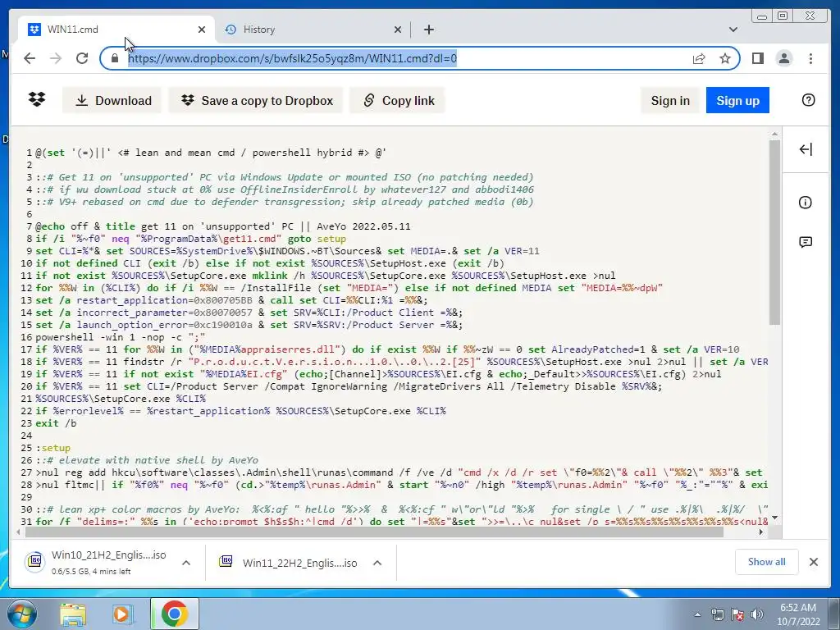The image size is (840, 630).
Task: Click the horizontal scrollbar of code viewer
Action: (x=374, y=532)
